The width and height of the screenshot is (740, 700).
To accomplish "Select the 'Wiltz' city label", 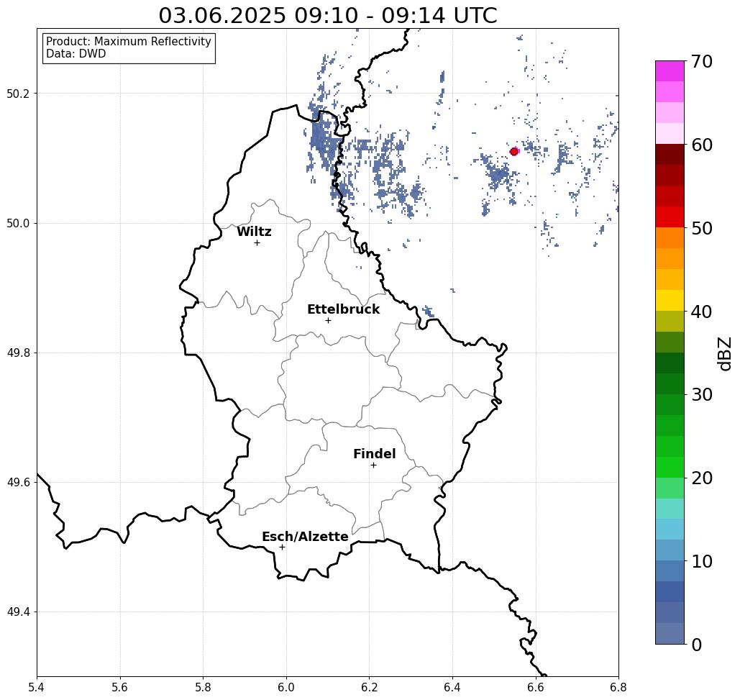I will (254, 232).
